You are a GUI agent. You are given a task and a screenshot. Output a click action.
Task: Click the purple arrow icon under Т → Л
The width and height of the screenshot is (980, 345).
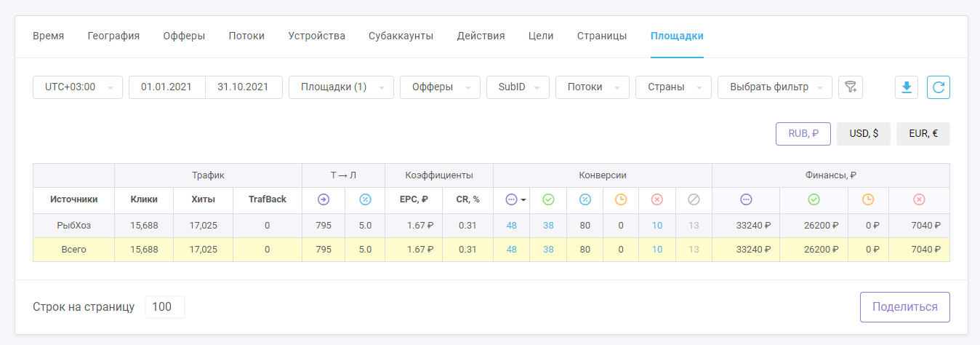tap(324, 199)
